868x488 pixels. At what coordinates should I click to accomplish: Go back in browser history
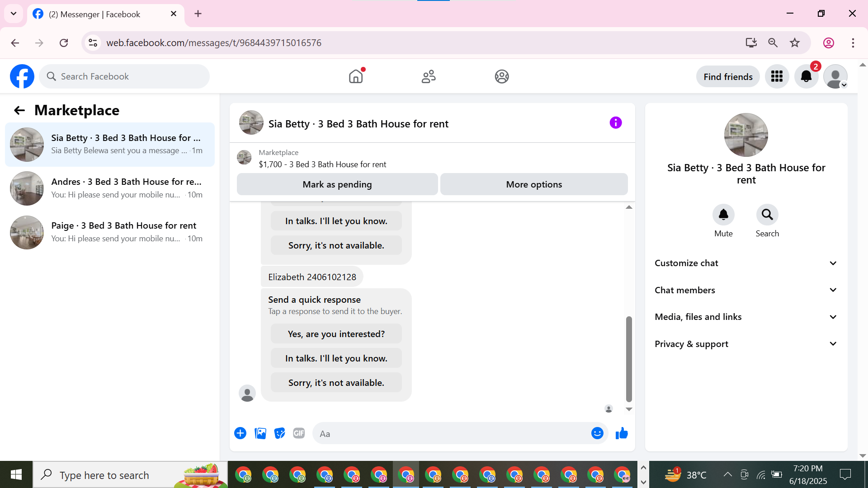tap(15, 43)
